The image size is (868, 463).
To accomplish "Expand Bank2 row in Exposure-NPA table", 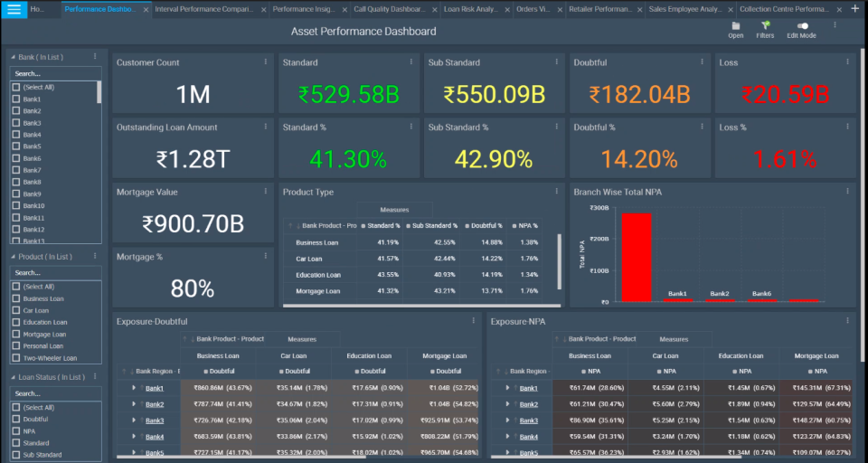I will click(x=507, y=404).
